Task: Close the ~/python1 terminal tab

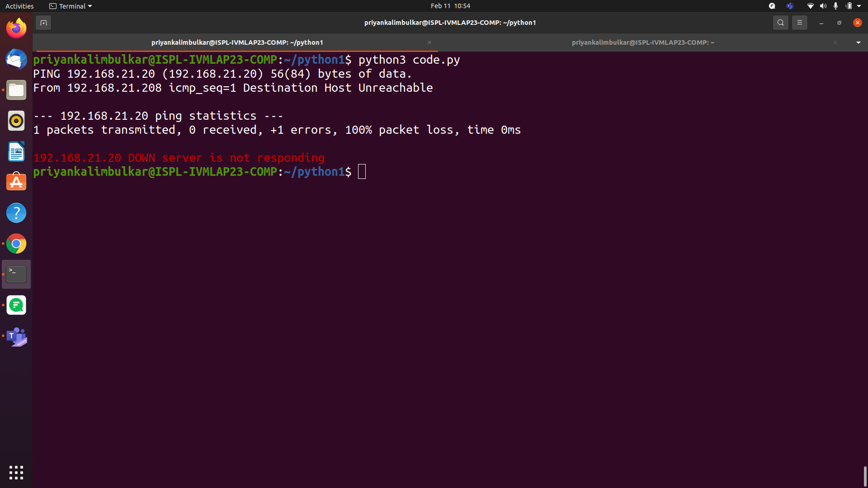Action: tap(429, 42)
